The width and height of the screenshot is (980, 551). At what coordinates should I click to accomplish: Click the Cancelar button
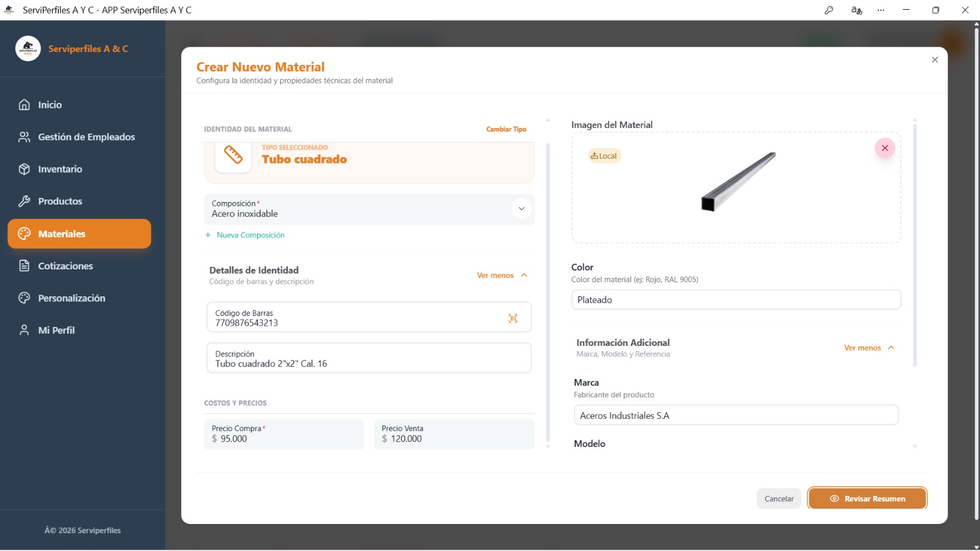click(x=778, y=499)
